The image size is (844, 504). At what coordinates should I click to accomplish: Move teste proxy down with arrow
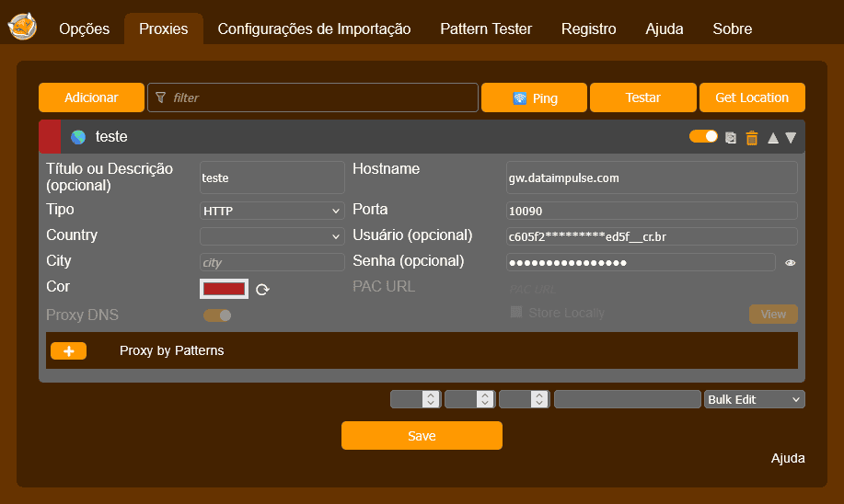791,138
